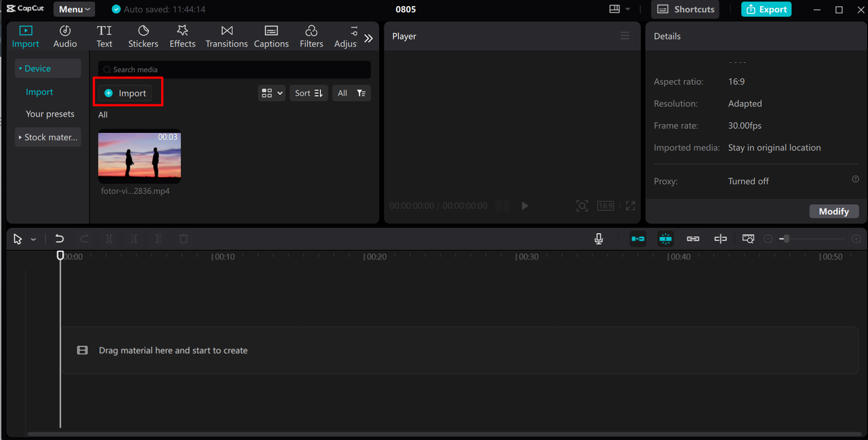The image size is (868, 440).
Task: Click the frame rate value 30.00fps
Action: (x=745, y=126)
